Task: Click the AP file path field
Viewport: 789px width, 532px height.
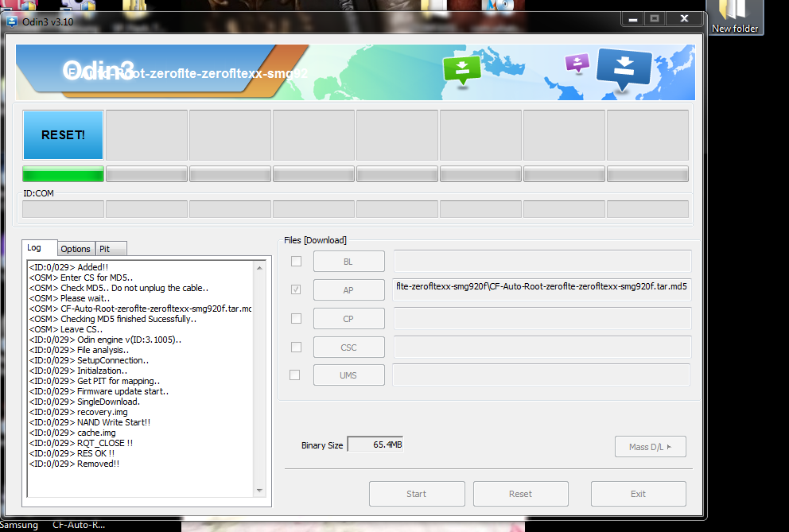Action: (x=542, y=289)
